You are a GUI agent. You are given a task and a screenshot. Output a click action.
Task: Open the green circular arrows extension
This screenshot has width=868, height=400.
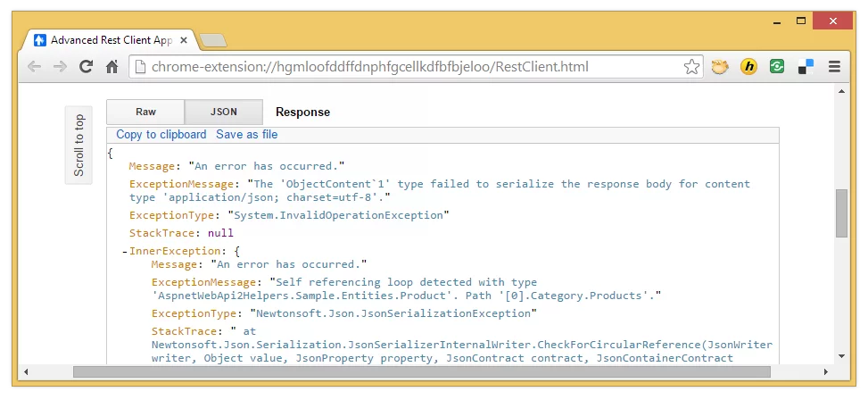click(777, 67)
